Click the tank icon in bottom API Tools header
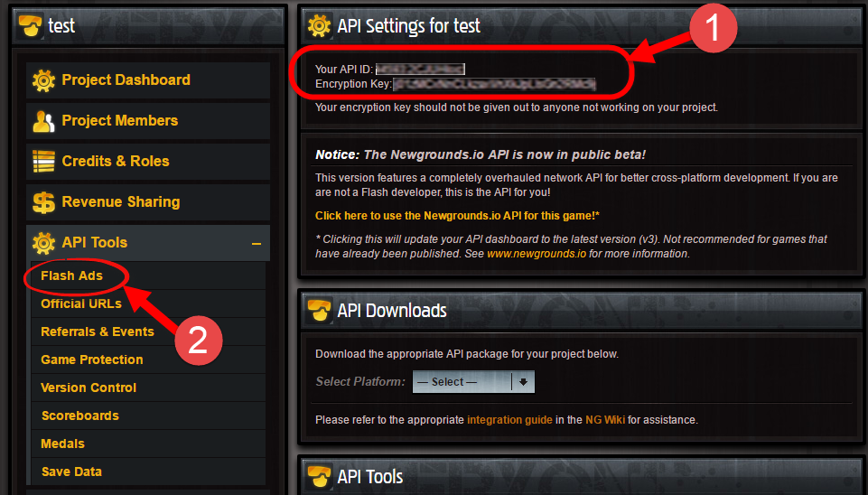This screenshot has width=868, height=495. point(320,477)
